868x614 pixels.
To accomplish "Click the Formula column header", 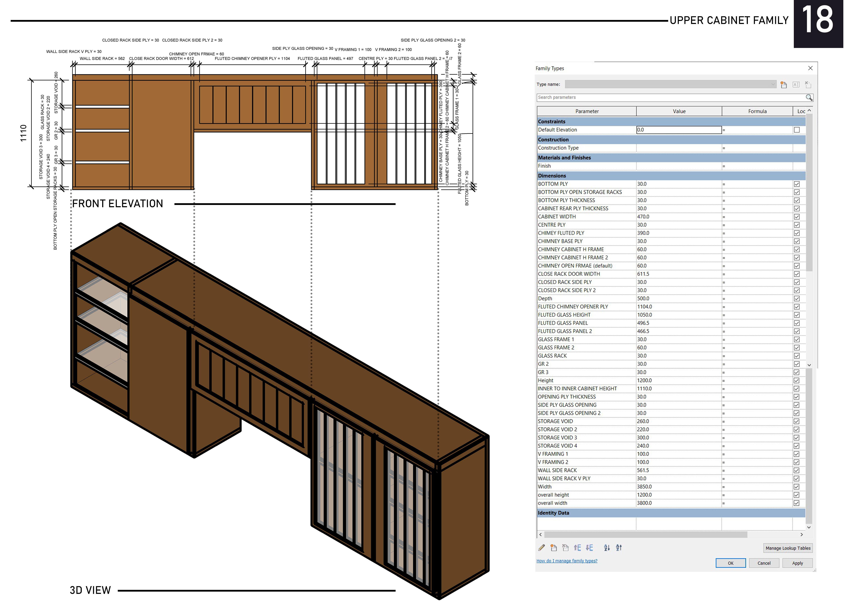I will coord(757,111).
